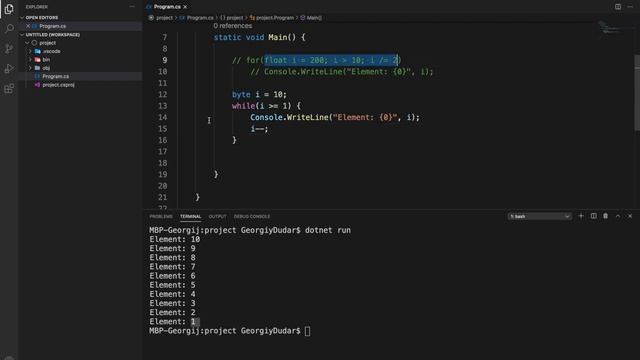Viewport: 640px width, 360px height.
Task: Click the {} project namespace breadcrumb
Action: (231, 18)
